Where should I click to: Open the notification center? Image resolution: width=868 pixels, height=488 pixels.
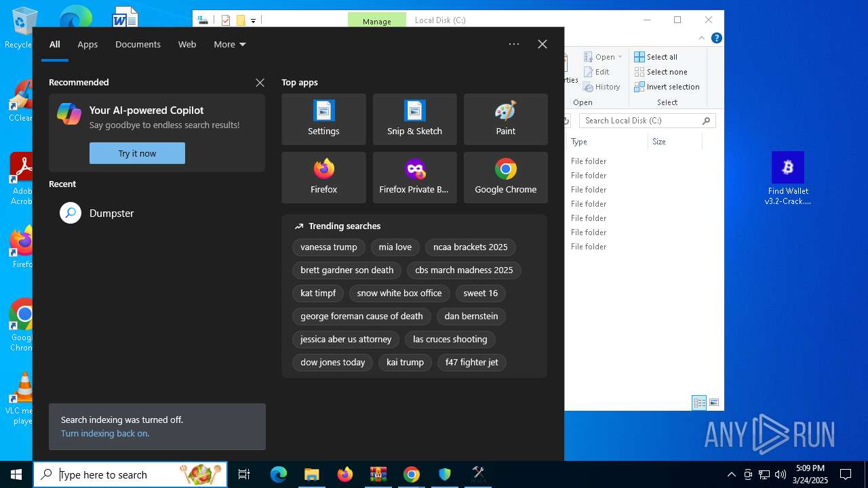[x=846, y=474]
